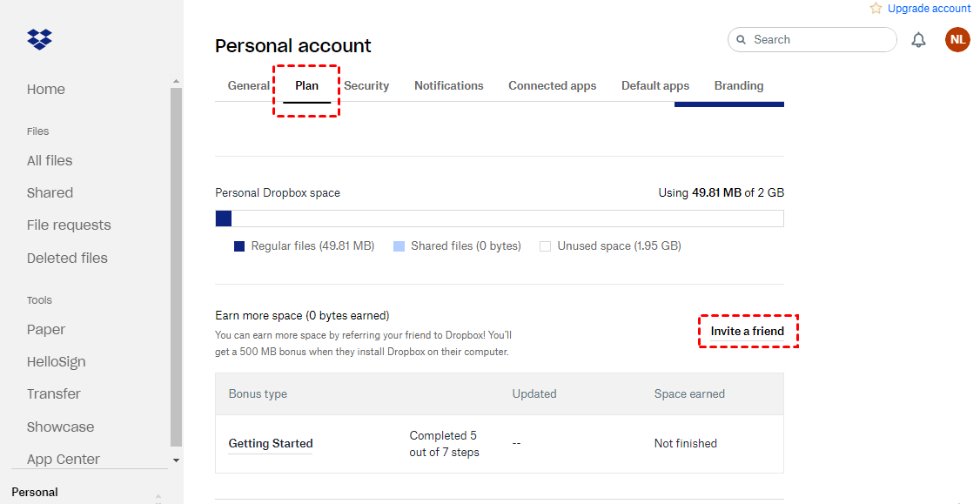Open the Getting Started bonus link

(271, 443)
